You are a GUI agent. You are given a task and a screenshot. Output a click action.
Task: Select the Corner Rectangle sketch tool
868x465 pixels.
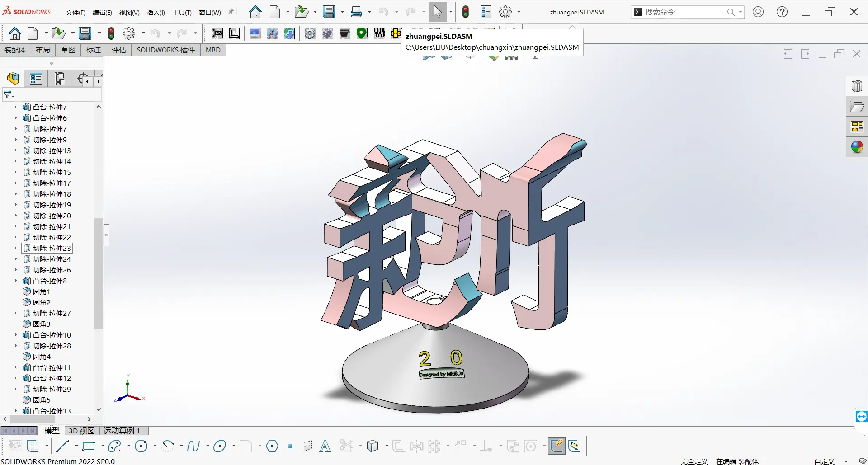point(89,446)
